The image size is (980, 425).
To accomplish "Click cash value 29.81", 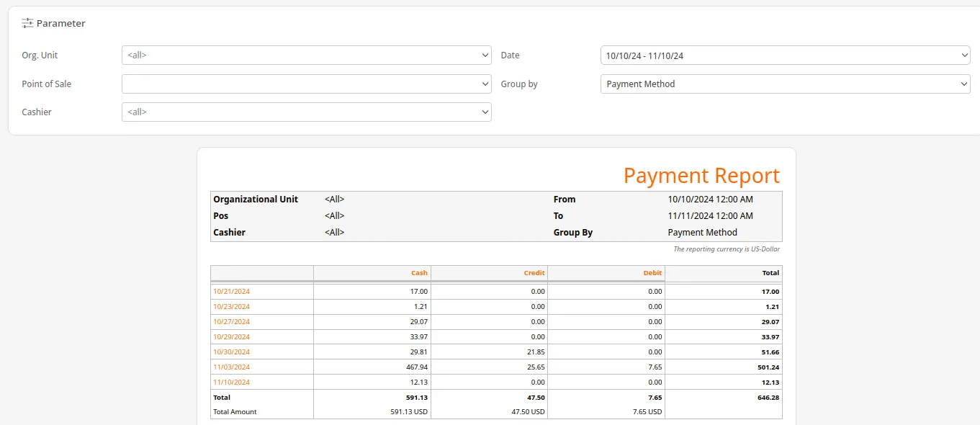I will pyautogui.click(x=418, y=352).
